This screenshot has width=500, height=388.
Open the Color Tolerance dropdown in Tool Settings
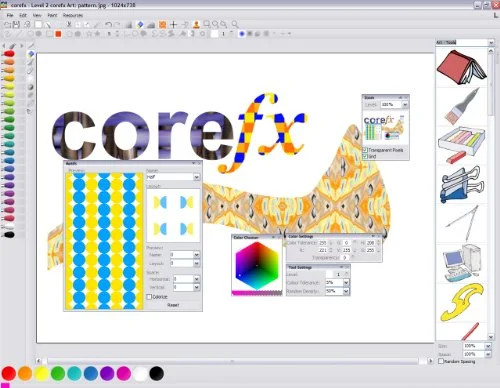346,283
